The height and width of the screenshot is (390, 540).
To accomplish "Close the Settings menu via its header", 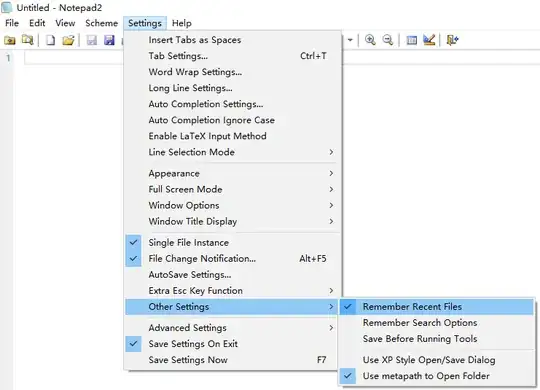I will [x=145, y=23].
